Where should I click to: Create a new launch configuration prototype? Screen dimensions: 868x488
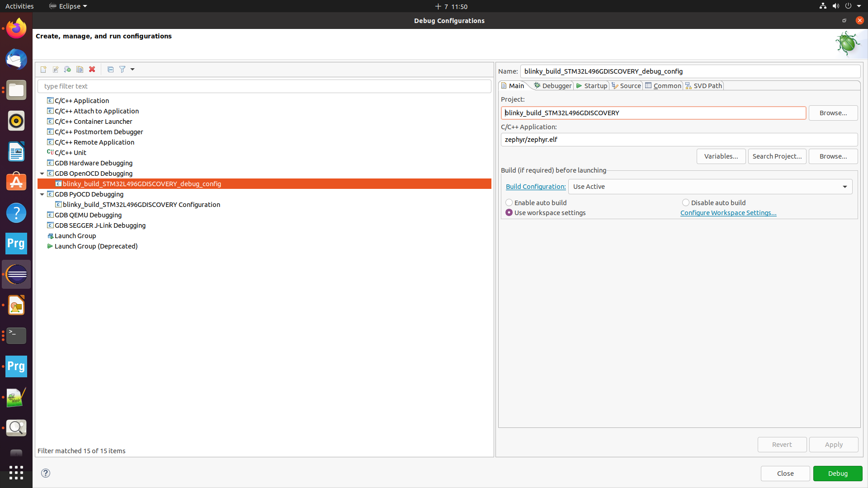(x=55, y=69)
